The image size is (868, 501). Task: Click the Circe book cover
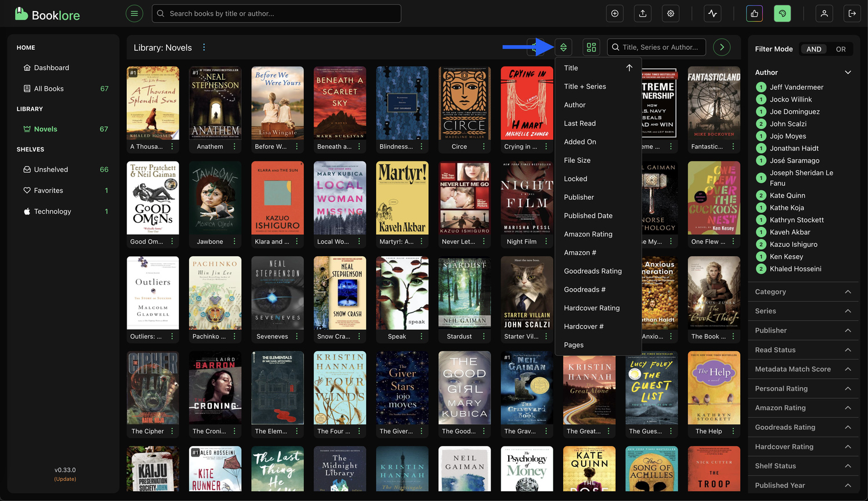click(464, 103)
